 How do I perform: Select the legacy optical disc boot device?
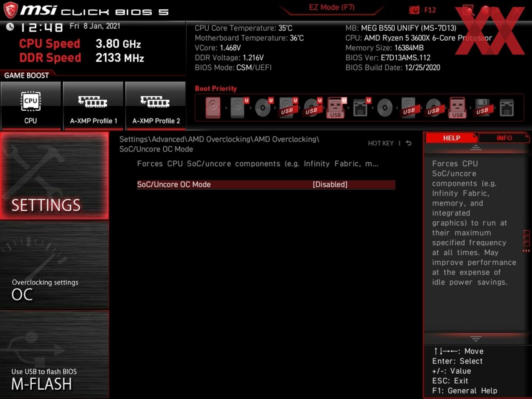[385, 108]
